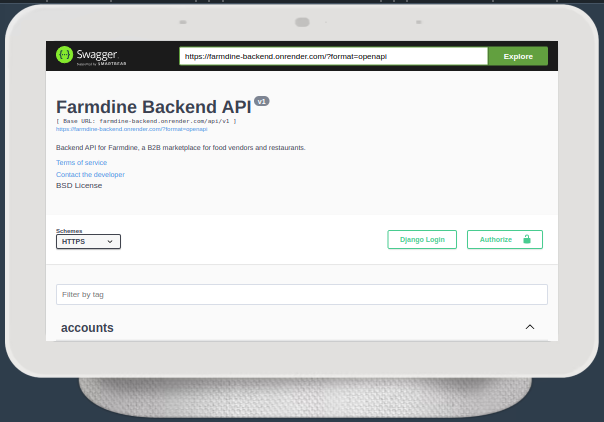Open the Terms of service link

pyautogui.click(x=82, y=162)
